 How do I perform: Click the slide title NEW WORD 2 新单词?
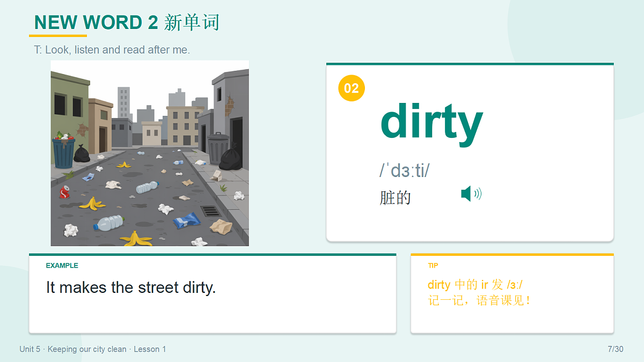[x=127, y=23]
